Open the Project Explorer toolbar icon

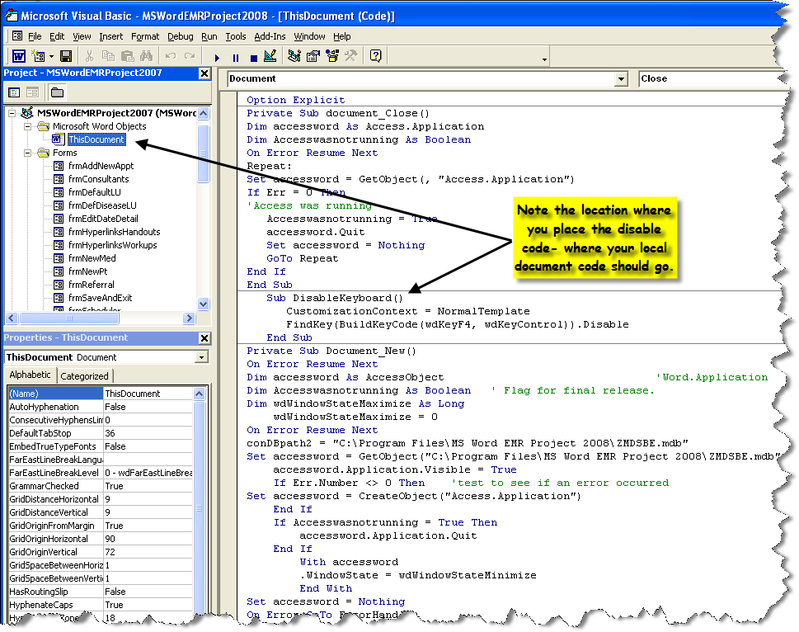click(295, 57)
